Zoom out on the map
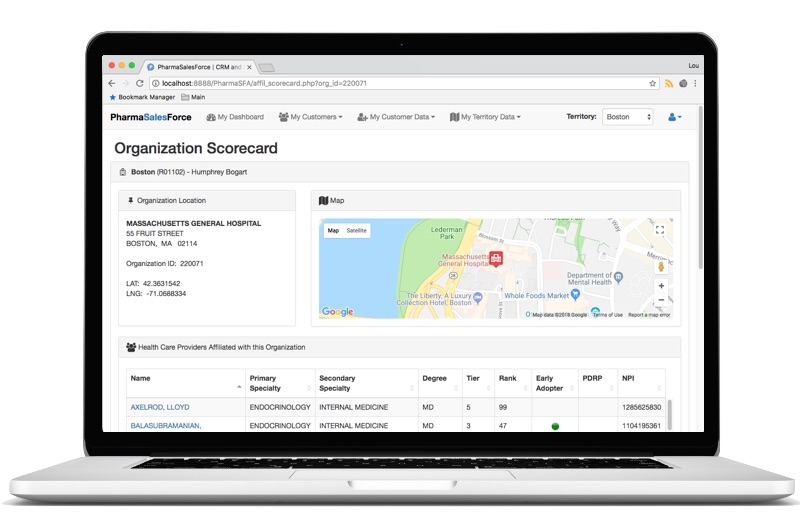This screenshot has height=523, width=800. 661,300
